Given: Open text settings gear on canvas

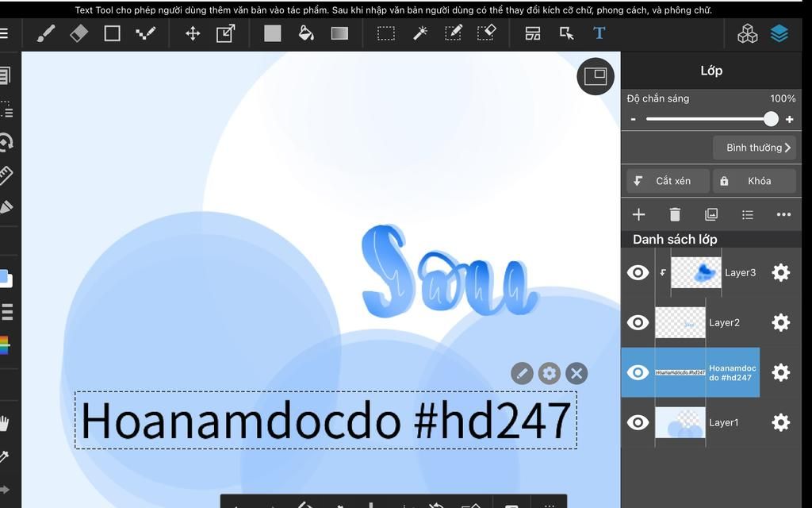Looking at the screenshot, I should tap(550, 373).
